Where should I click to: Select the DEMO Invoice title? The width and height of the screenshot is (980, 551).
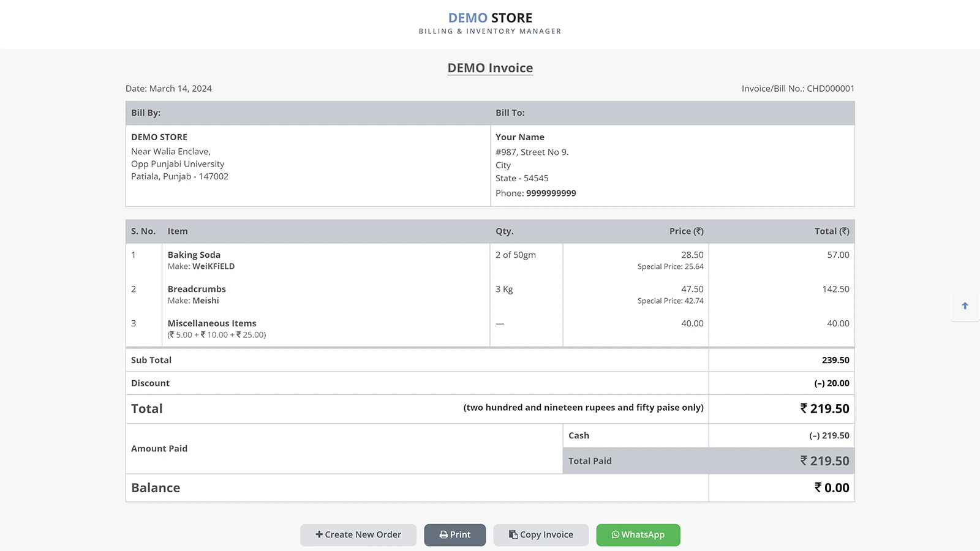point(489,68)
